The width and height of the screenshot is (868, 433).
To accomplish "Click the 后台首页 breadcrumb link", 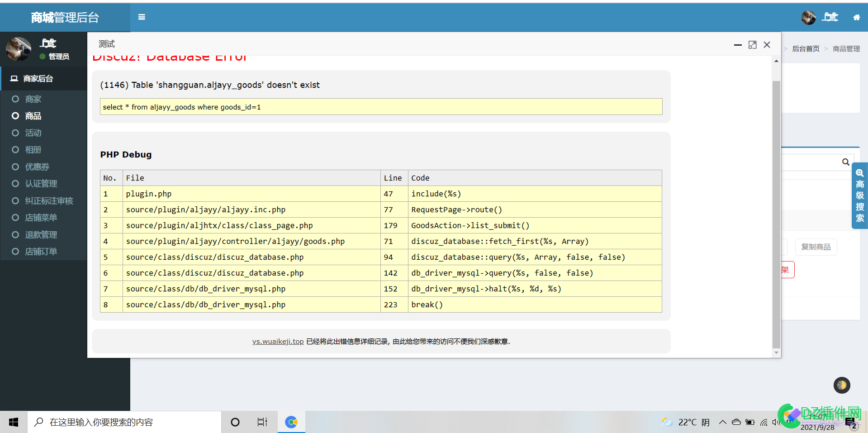I will [x=806, y=49].
